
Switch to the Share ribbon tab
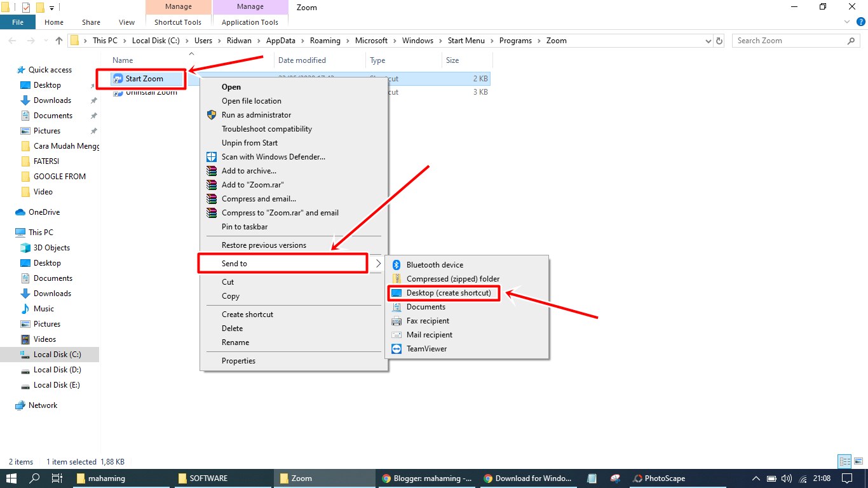(x=91, y=22)
